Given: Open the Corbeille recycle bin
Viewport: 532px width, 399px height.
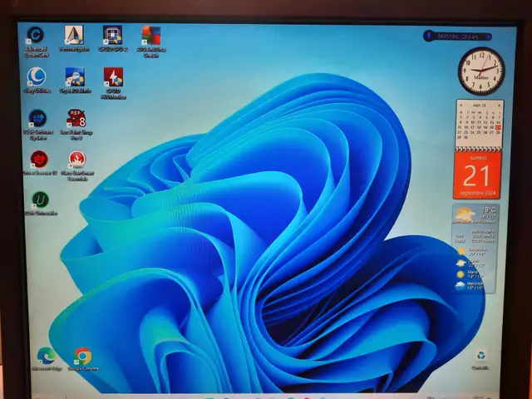Looking at the screenshot, I should tap(480, 360).
